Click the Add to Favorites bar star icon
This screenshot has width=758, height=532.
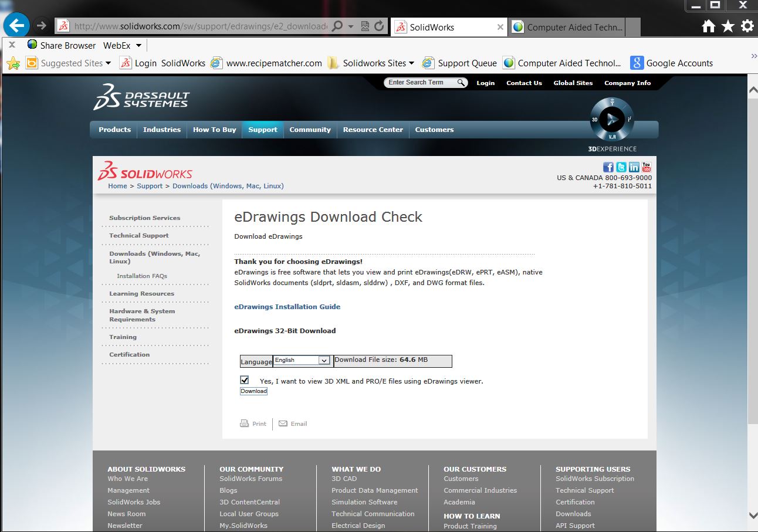coord(13,63)
